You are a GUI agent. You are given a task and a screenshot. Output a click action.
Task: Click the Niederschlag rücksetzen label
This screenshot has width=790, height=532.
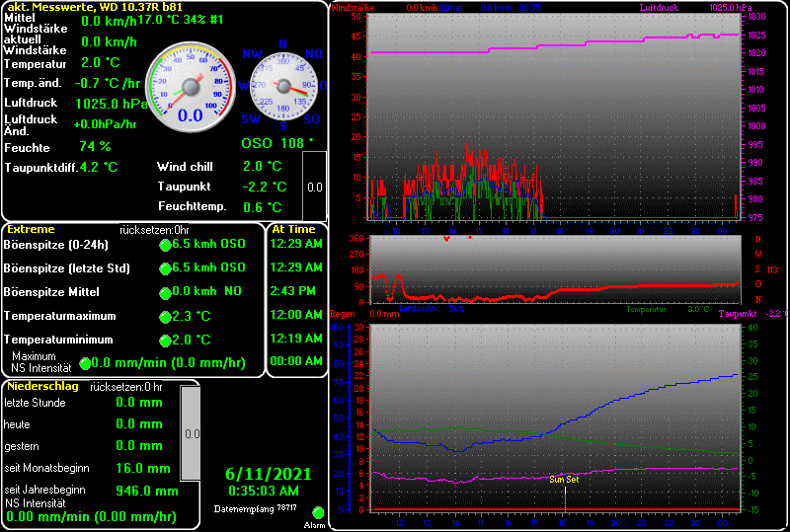coord(126,387)
